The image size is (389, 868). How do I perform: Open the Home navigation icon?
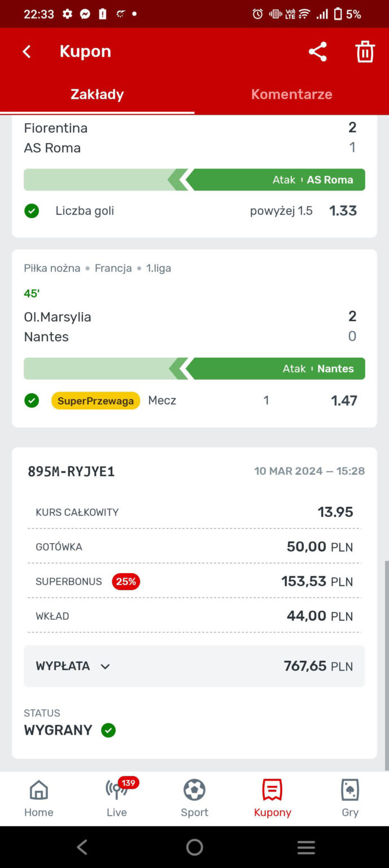(x=38, y=798)
